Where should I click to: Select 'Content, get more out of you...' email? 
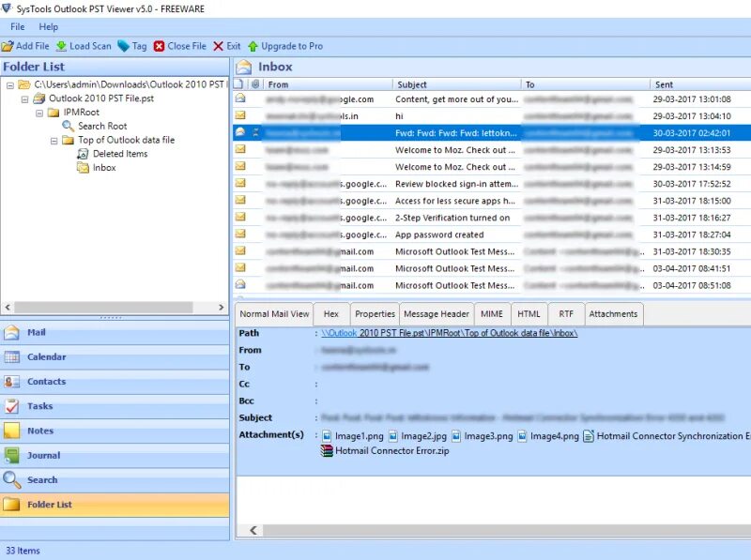click(x=492, y=99)
